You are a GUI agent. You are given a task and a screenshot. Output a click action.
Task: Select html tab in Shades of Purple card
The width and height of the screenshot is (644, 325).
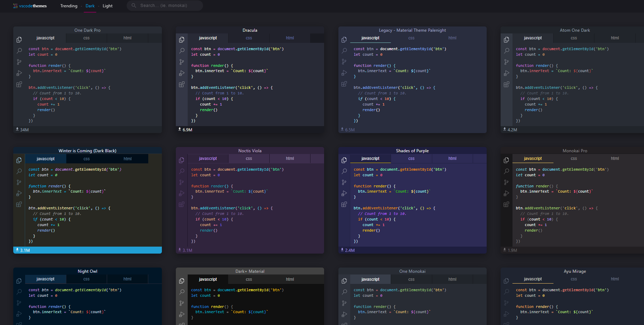(x=452, y=158)
